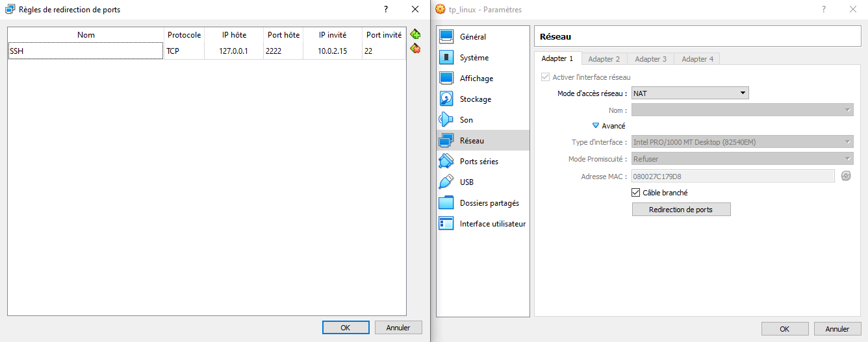Viewport: 868px width, 342px height.
Task: Open the Général settings section
Action: click(472, 37)
